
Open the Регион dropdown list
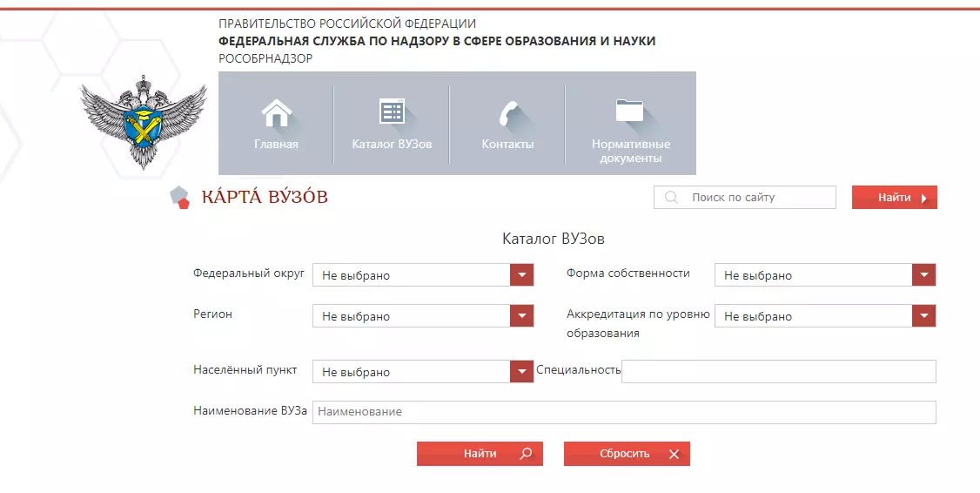coord(521,316)
